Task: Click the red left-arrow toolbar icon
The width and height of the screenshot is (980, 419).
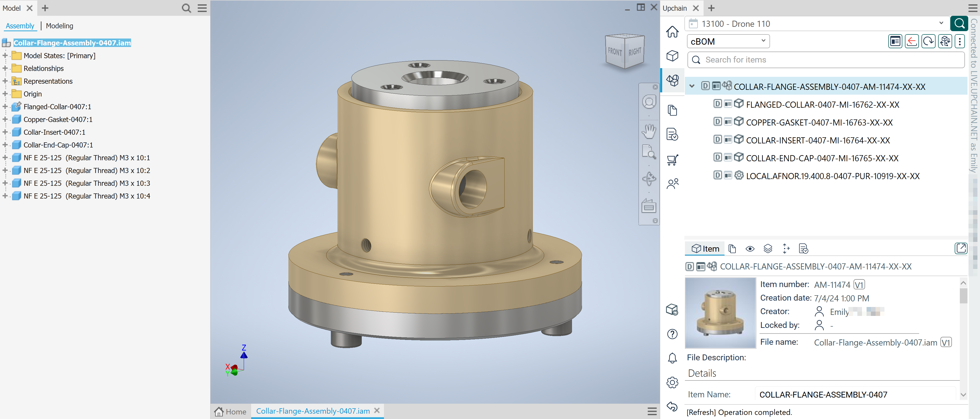Action: [x=912, y=41]
